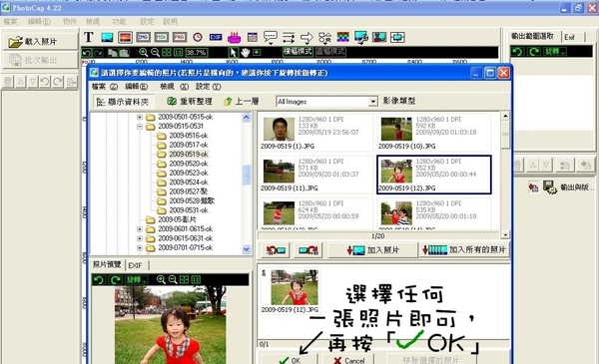Screen dimensions: 599x364
Task: Toggle the 顯示資料夾 show folders button
Action: coord(123,102)
